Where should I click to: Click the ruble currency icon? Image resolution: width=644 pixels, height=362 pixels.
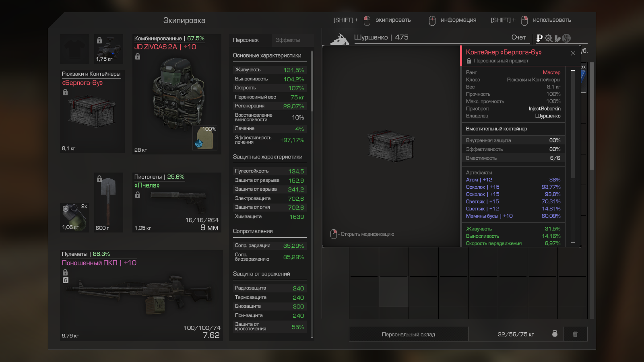[x=539, y=38]
